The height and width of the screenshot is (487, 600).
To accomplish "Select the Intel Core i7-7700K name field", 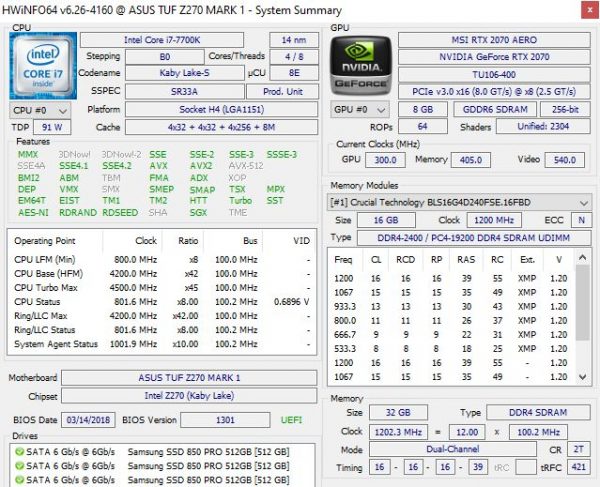I will pyautogui.click(x=162, y=40).
